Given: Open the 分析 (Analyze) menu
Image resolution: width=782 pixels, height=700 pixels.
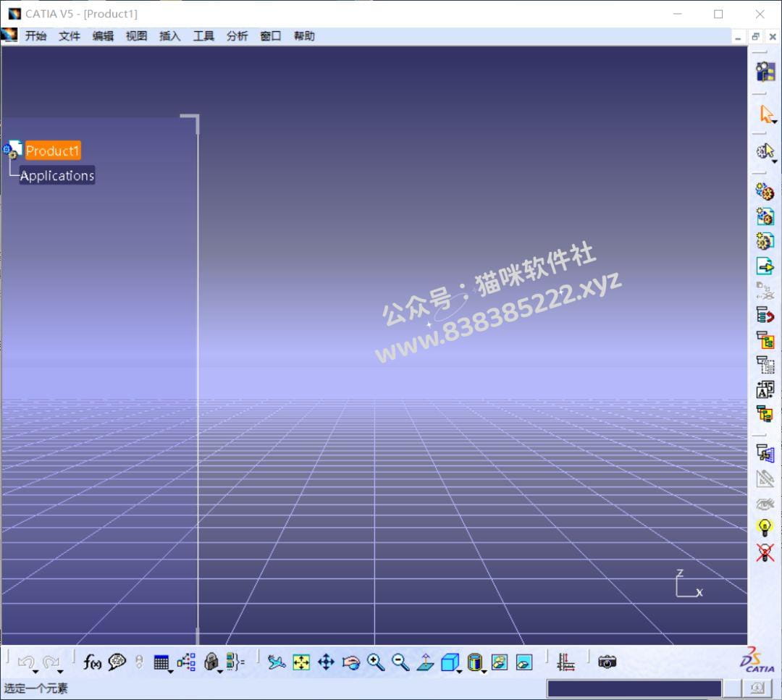Looking at the screenshot, I should [237, 36].
